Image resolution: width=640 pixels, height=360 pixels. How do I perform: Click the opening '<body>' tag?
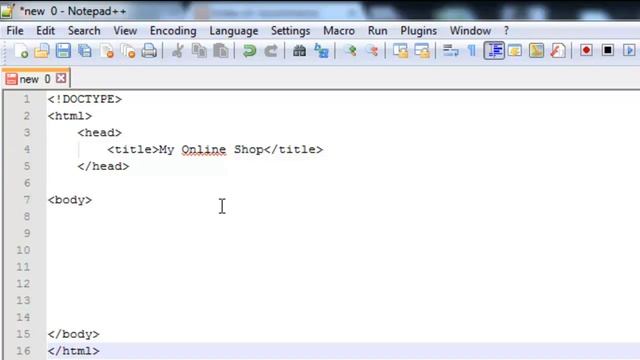click(x=70, y=200)
